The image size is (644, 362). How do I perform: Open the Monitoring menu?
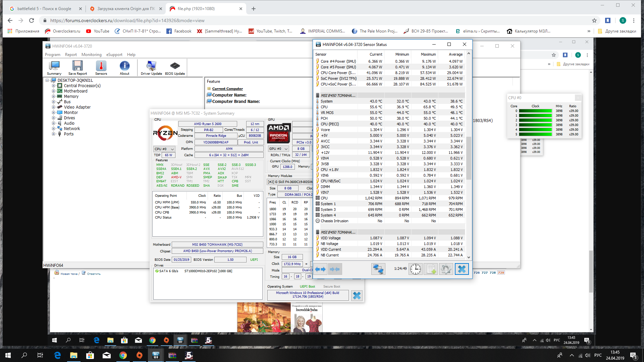[91, 55]
